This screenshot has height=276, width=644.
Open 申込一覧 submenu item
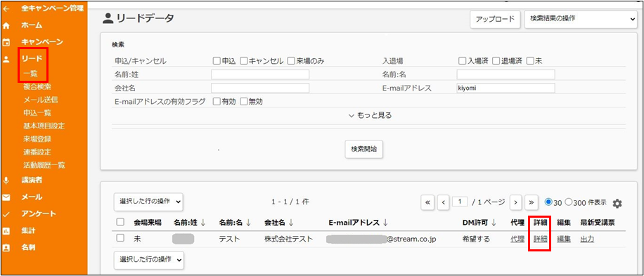click(37, 113)
